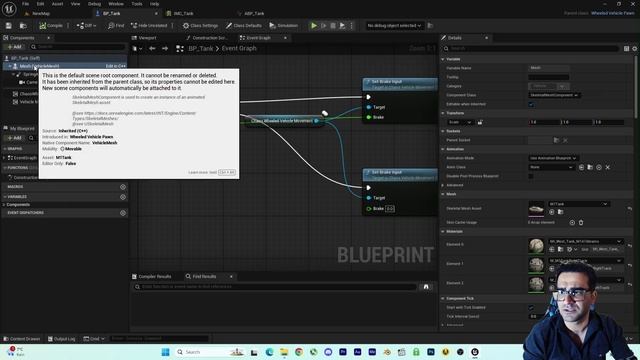Click the Brake value field on lower node
The height and width of the screenshot is (360, 640).
pos(390,209)
